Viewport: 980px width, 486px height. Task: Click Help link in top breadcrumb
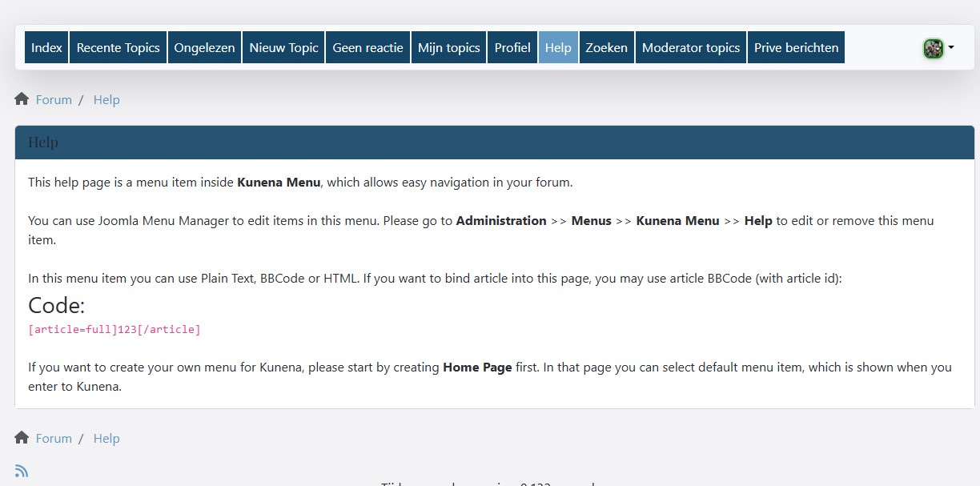pyautogui.click(x=106, y=100)
